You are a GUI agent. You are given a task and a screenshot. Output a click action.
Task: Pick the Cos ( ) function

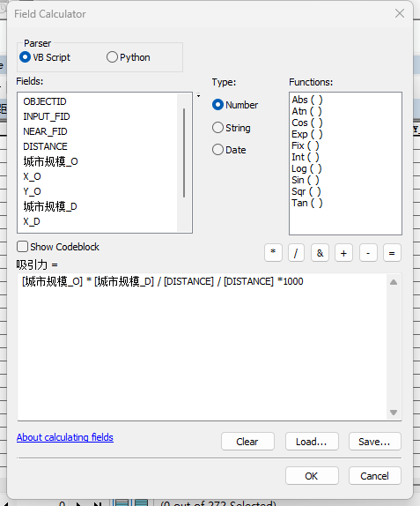[307, 123]
